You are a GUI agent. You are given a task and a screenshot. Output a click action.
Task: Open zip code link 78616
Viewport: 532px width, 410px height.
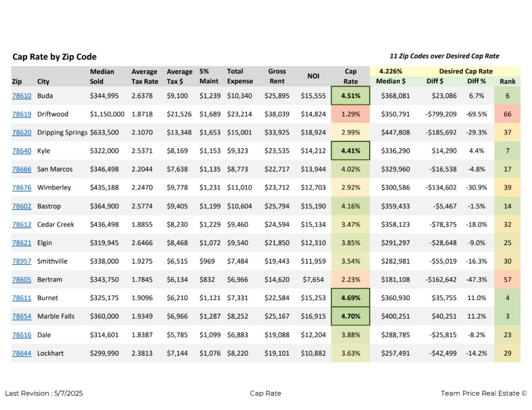[22, 335]
